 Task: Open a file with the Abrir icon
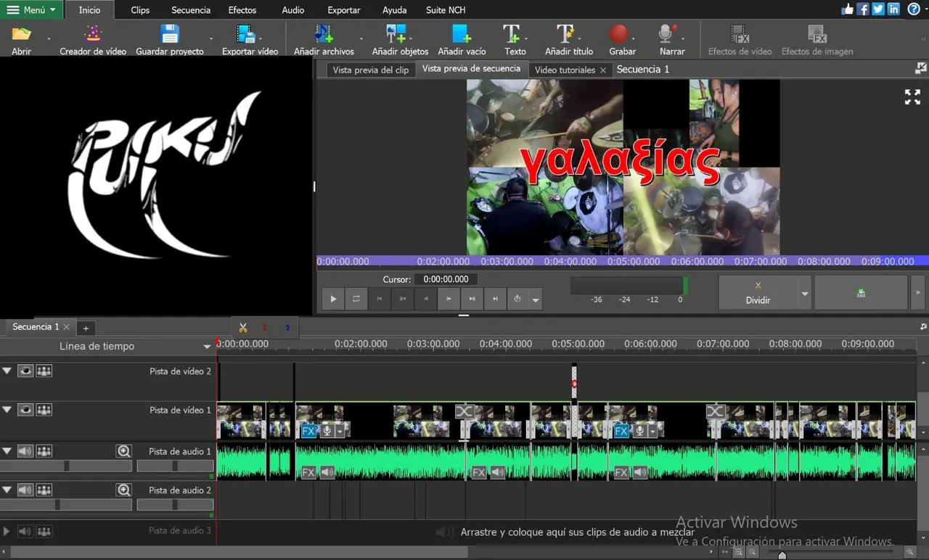(x=21, y=34)
